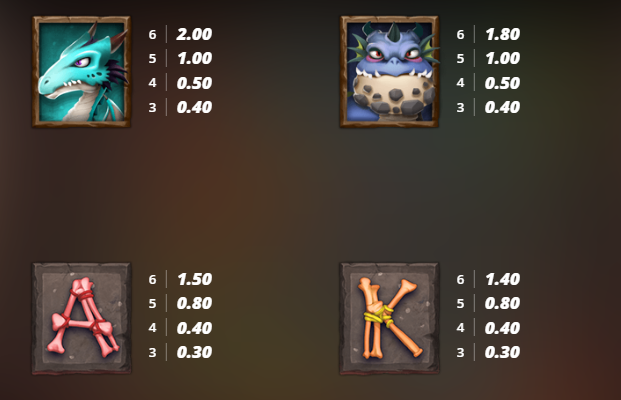This screenshot has width=621, height=400.
Task: Select the A symbol's 0.40 four-match payout
Action: pos(194,328)
